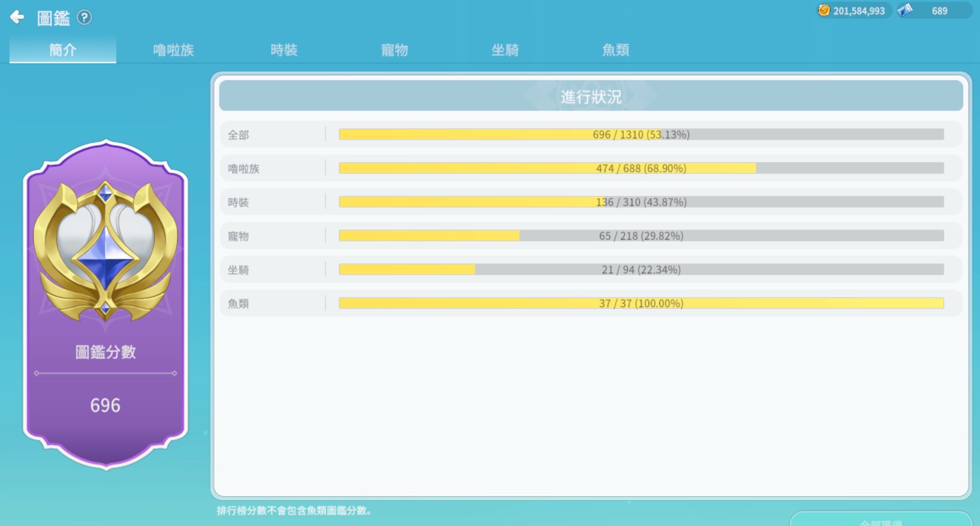This screenshot has height=526, width=980.
Task: Open the question mark help icon
Action: pos(84,17)
